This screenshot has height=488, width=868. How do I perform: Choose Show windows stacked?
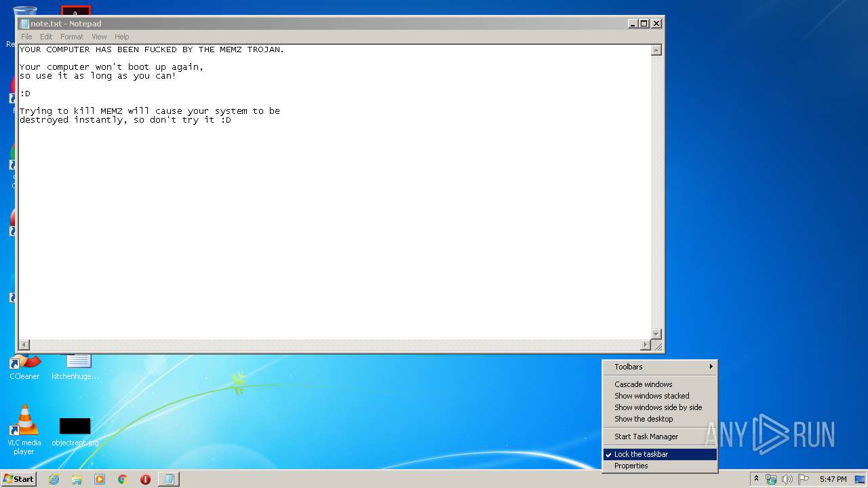coord(660,396)
